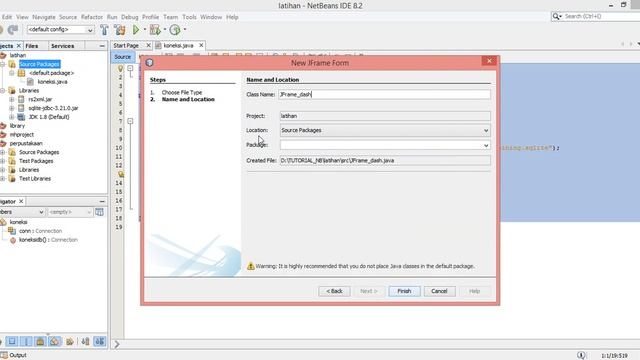The width and height of the screenshot is (640, 360).
Task: Collapse the code fold at line 7
Action: (130, 121)
